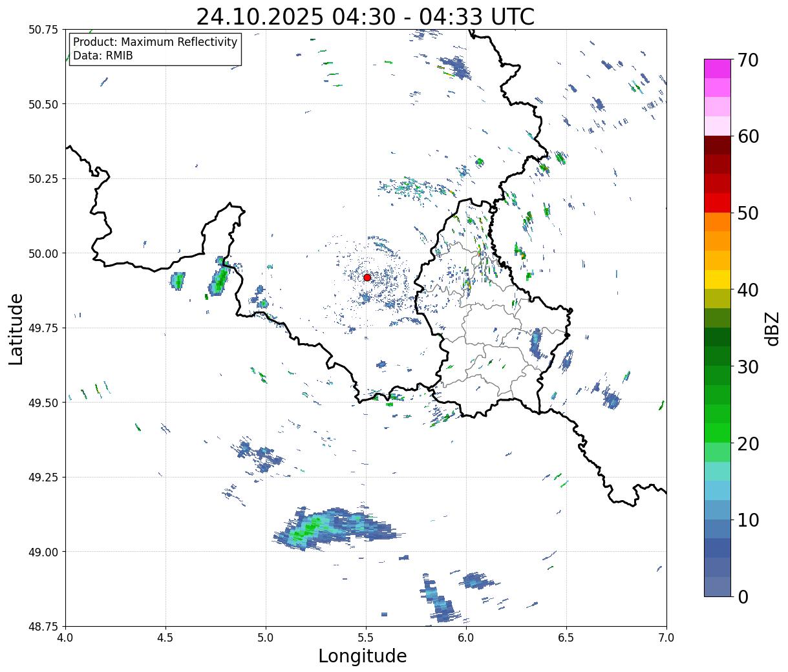The width and height of the screenshot is (788, 672).
Task: Click the longitude tick label 5.0
Action: 266,638
